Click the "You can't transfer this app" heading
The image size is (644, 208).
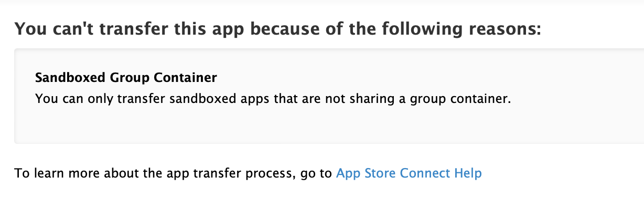277,28
